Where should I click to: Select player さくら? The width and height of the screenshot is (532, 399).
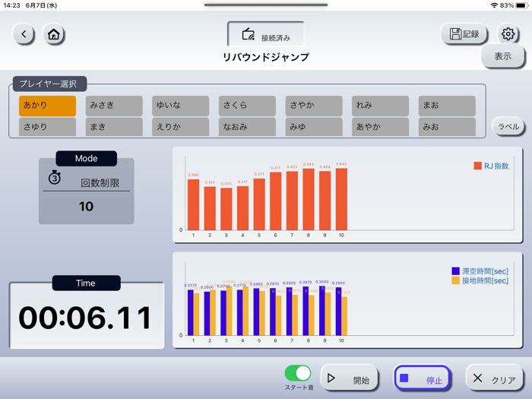[247, 106]
